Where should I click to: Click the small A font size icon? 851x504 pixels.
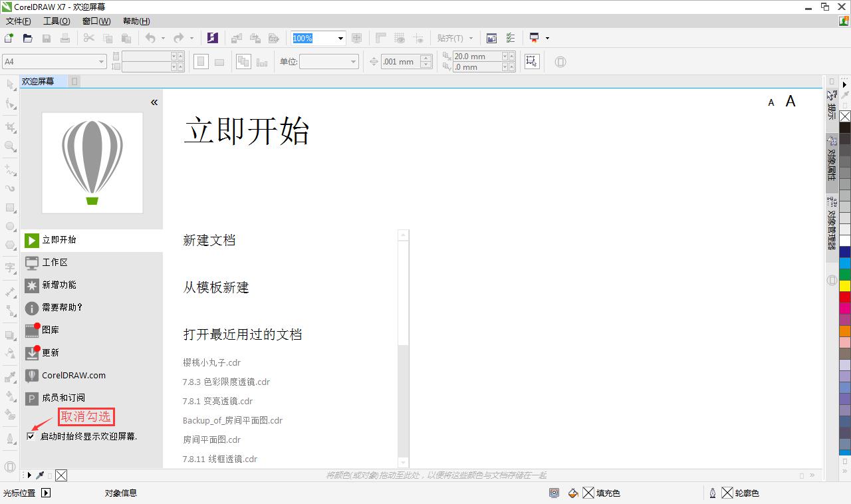(771, 102)
